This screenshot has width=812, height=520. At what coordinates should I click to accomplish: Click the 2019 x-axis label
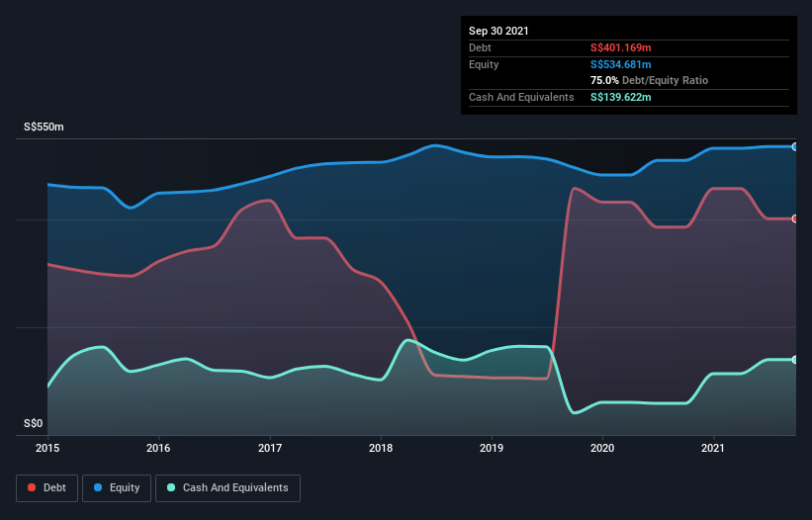pos(492,448)
